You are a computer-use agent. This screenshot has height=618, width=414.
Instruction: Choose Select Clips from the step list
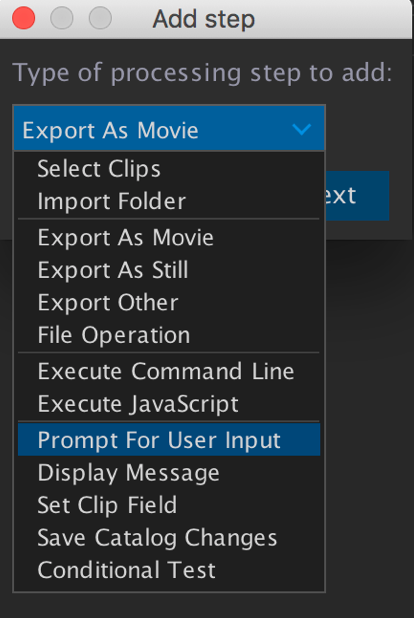tap(169, 169)
